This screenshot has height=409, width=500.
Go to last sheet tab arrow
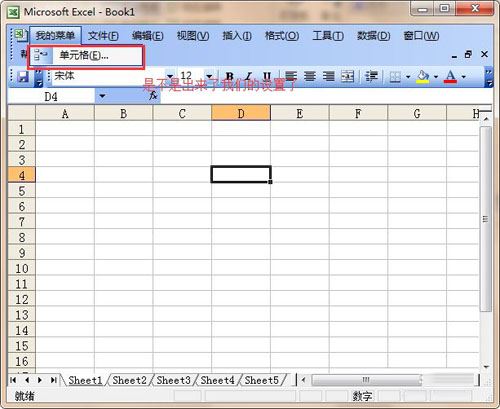coord(53,380)
